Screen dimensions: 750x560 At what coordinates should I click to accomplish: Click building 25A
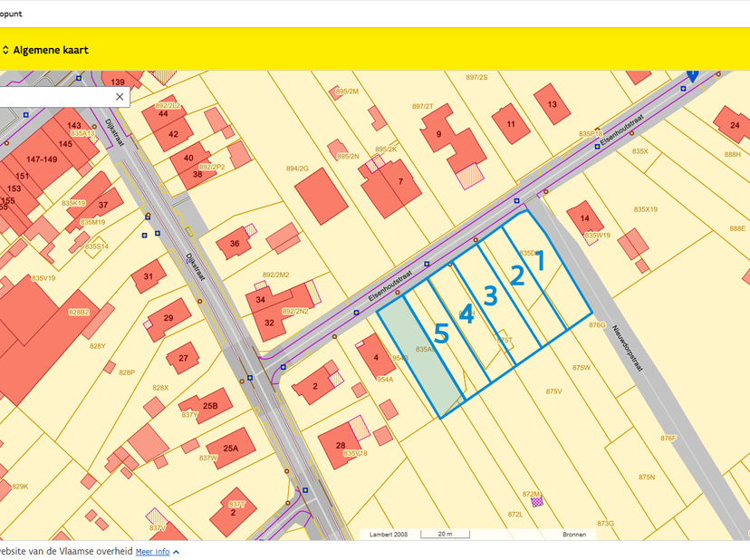[231, 449]
